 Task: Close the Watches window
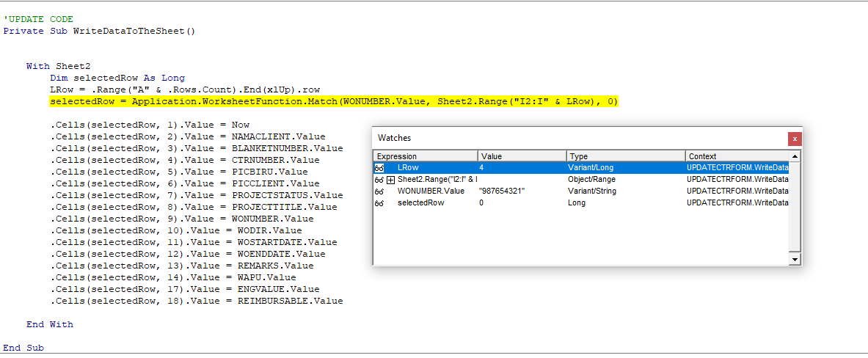click(795, 139)
